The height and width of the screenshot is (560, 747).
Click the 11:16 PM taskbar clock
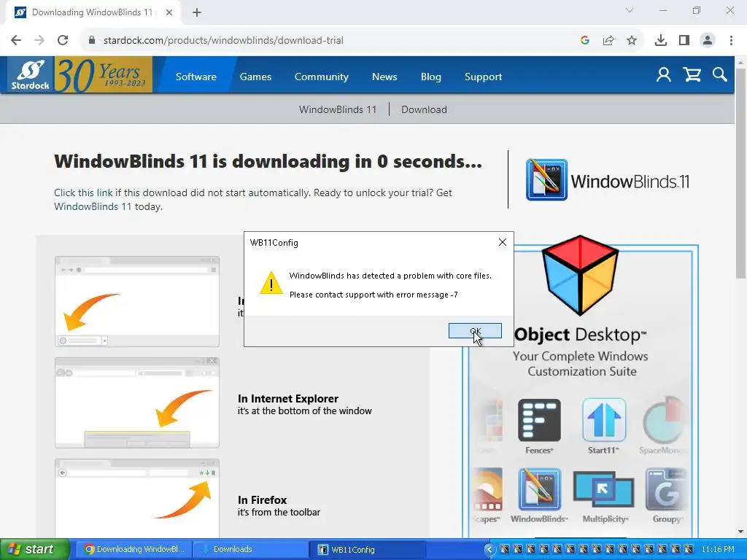(718, 549)
